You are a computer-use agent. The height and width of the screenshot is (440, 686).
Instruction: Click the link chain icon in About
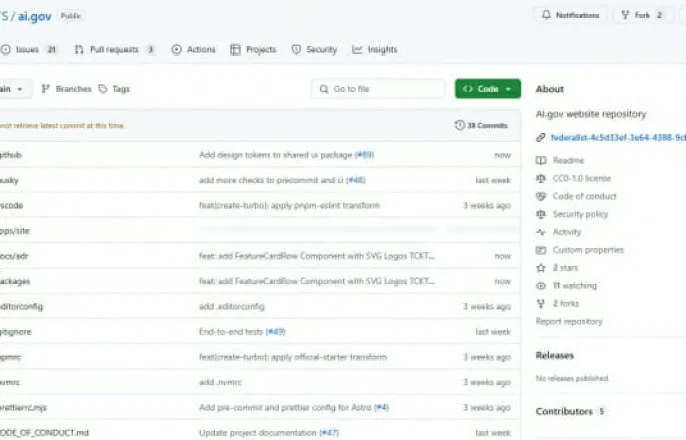(x=541, y=137)
